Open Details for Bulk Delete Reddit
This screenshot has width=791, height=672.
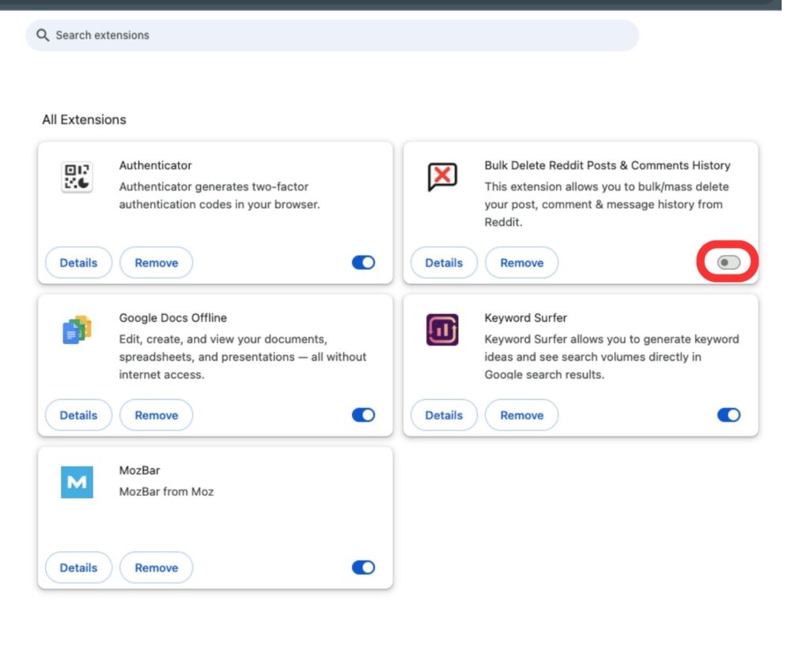point(444,262)
